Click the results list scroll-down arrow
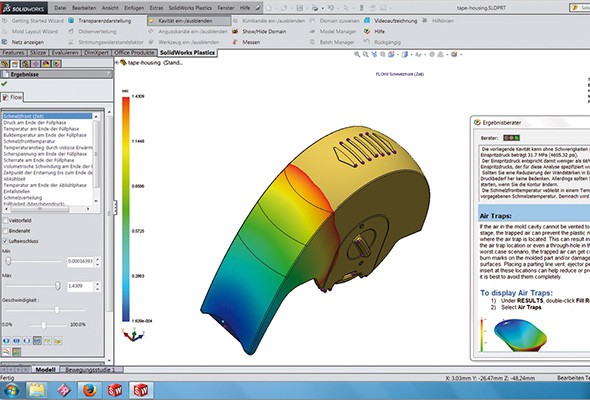 pyautogui.click(x=96, y=201)
